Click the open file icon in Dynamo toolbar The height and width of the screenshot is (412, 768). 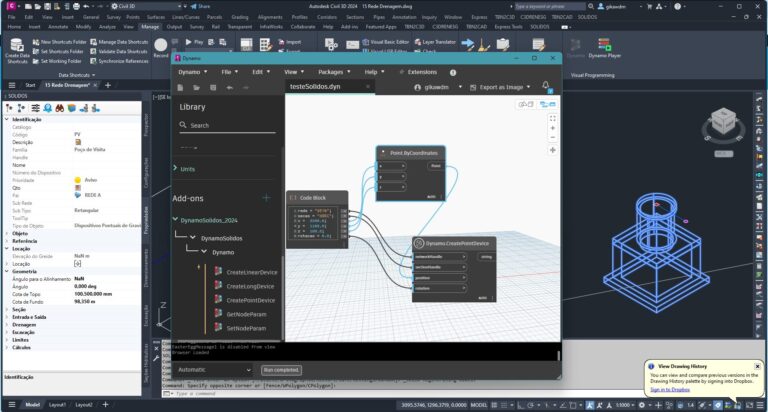[x=197, y=88]
